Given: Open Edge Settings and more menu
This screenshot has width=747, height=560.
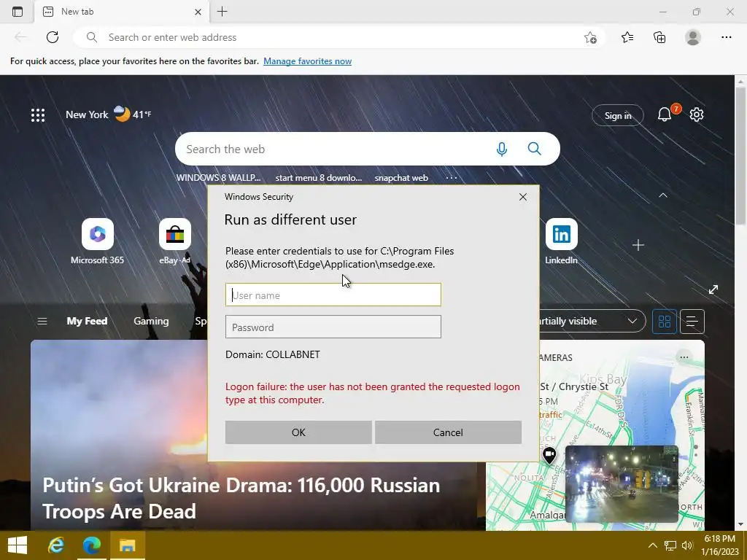Looking at the screenshot, I should [726, 37].
